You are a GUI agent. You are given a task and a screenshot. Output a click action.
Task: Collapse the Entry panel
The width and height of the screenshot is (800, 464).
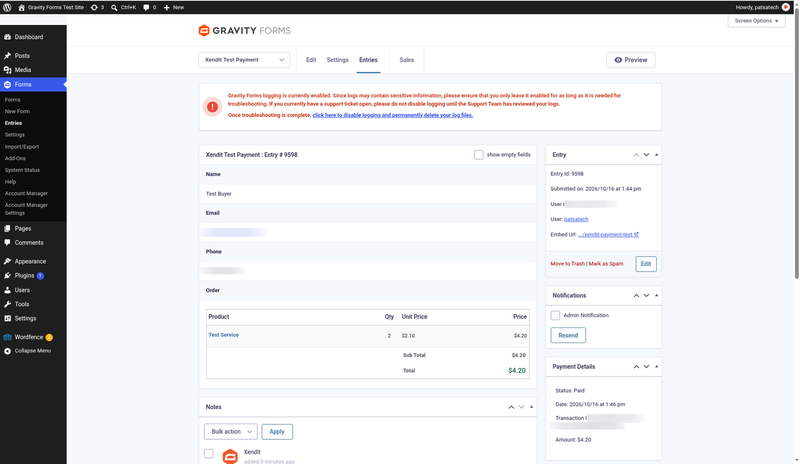coord(657,155)
